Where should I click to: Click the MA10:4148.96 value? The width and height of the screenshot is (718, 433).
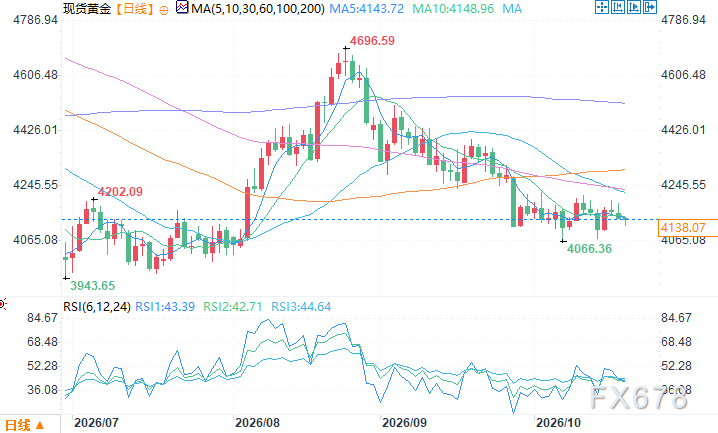click(x=453, y=9)
